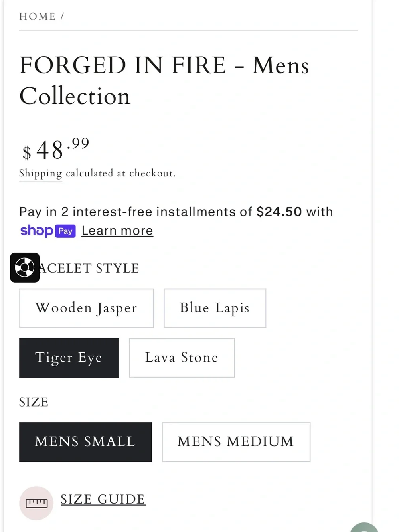Screen dimensions: 399x532
Task: Pick the Lava Stone bracelet style
Action: pos(182,358)
